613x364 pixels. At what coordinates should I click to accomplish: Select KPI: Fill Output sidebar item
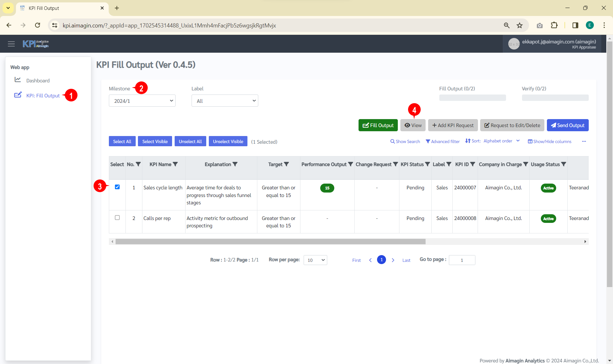[x=43, y=95]
